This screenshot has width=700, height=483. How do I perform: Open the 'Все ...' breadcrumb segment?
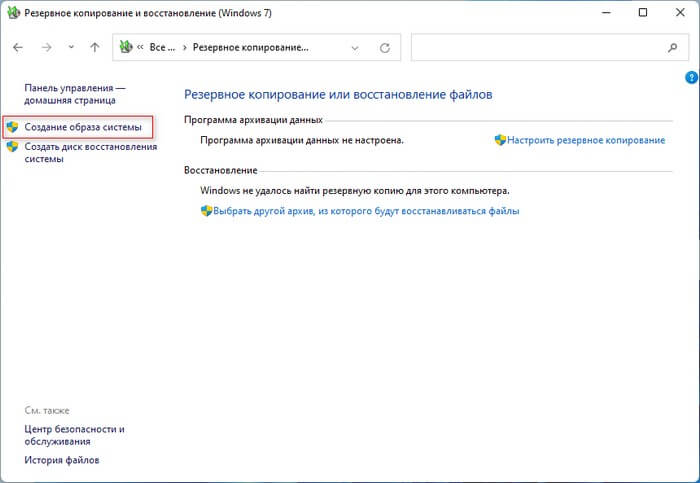coord(162,47)
